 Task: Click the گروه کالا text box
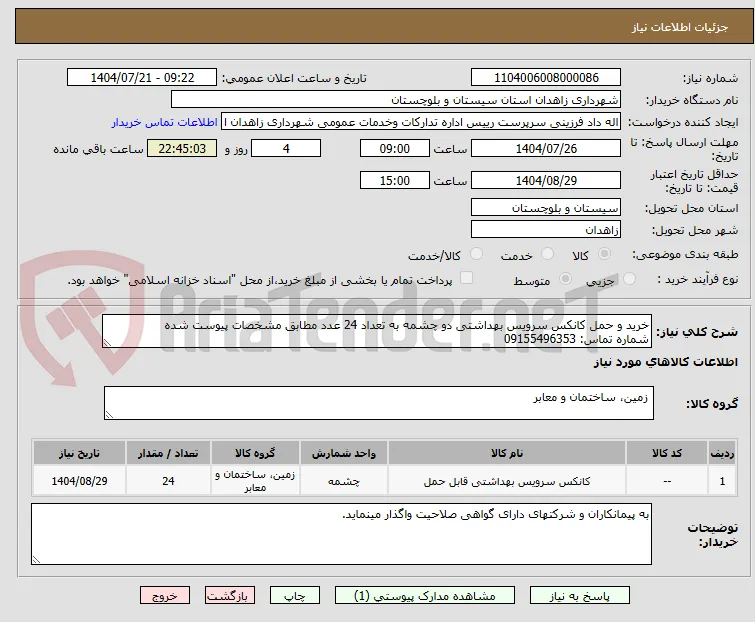click(379, 403)
